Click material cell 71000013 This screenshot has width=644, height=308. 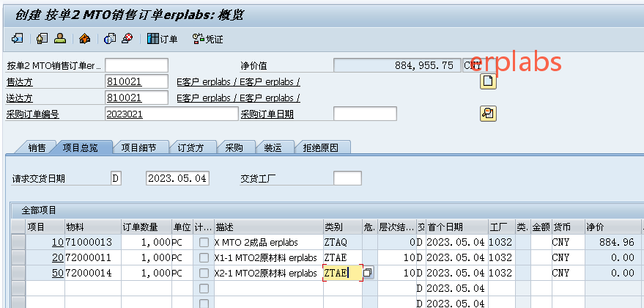pos(93,242)
